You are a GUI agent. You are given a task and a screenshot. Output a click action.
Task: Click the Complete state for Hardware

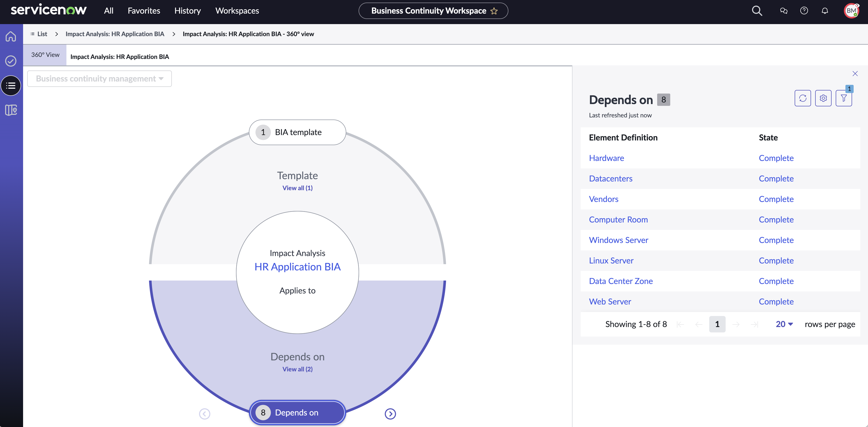776,158
